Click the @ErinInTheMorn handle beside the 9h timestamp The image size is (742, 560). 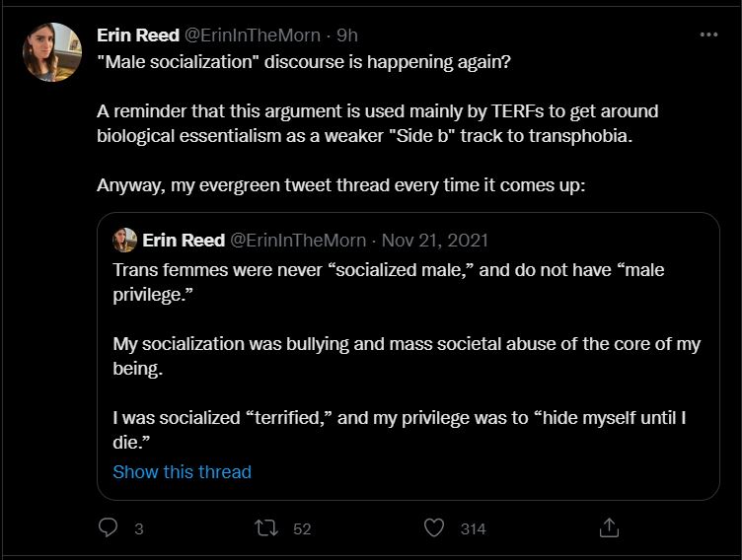point(254,35)
